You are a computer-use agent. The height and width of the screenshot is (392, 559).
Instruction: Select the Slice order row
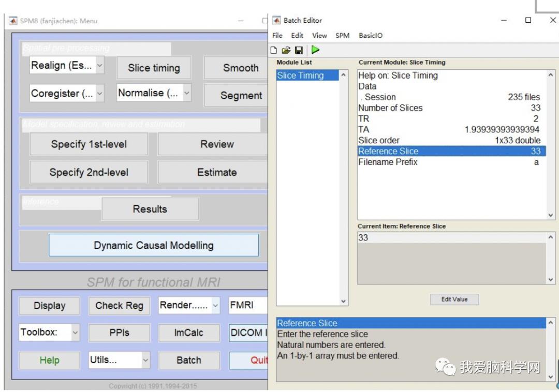(x=452, y=140)
